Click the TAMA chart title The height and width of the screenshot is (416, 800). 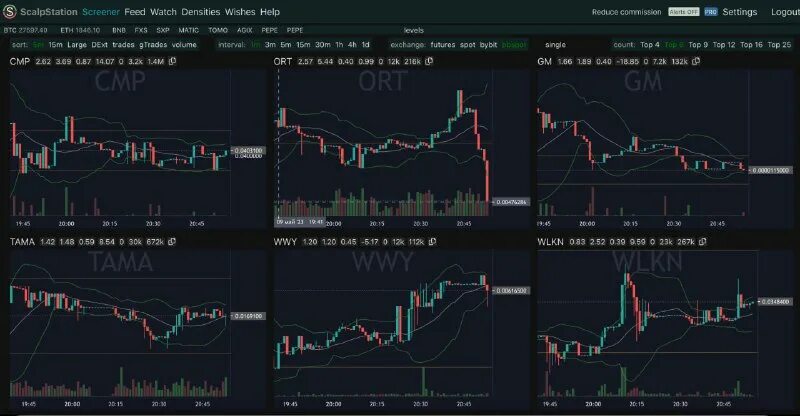(22, 241)
